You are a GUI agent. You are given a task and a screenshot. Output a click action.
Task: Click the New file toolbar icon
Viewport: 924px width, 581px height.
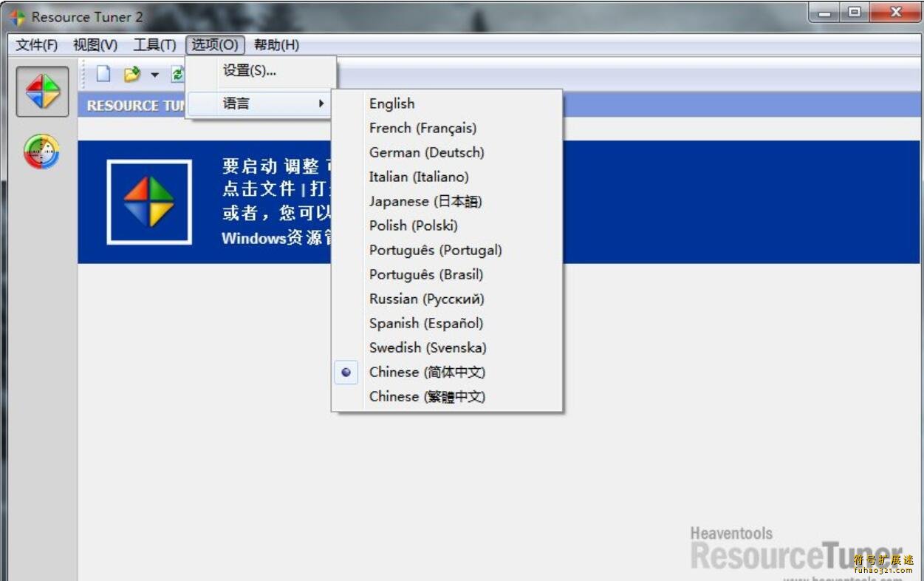click(x=104, y=74)
